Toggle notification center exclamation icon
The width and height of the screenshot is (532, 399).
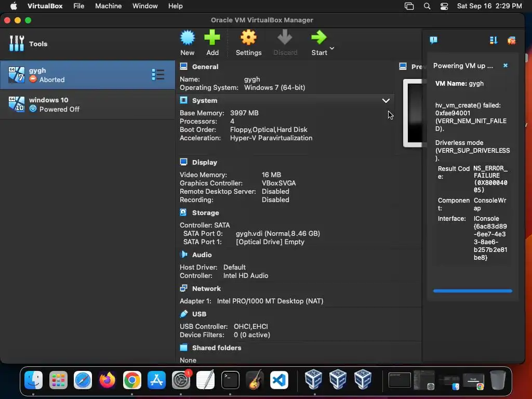[434, 40]
